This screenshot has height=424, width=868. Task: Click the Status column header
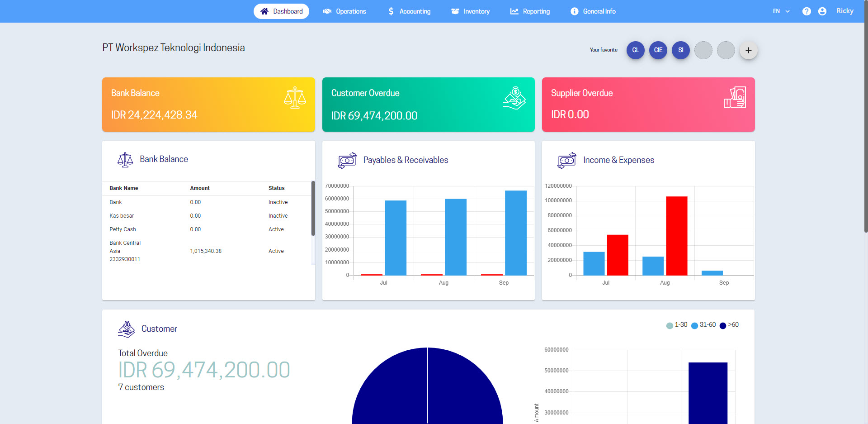277,188
